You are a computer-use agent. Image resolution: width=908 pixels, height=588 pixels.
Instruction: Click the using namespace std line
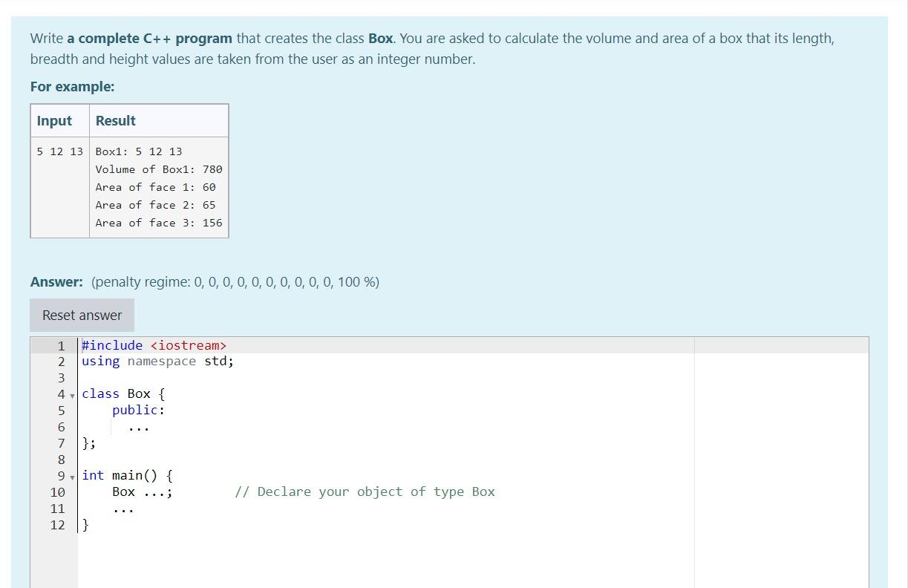pos(156,361)
